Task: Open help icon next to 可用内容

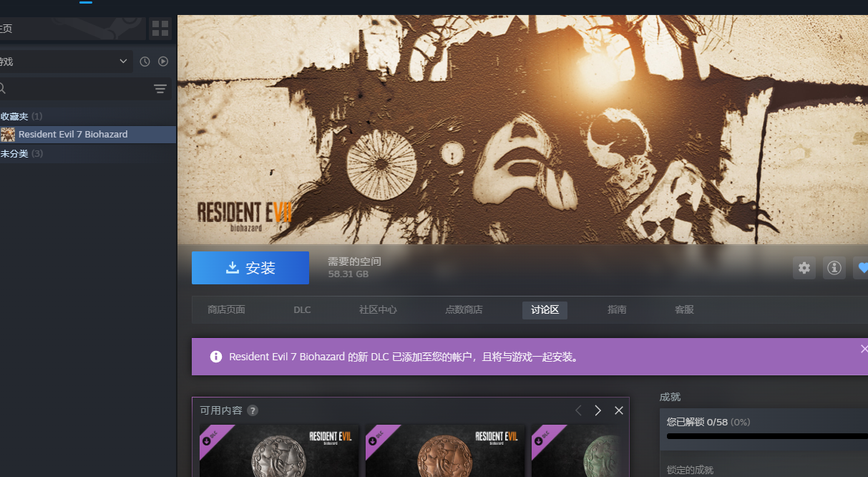Action: pos(253,410)
